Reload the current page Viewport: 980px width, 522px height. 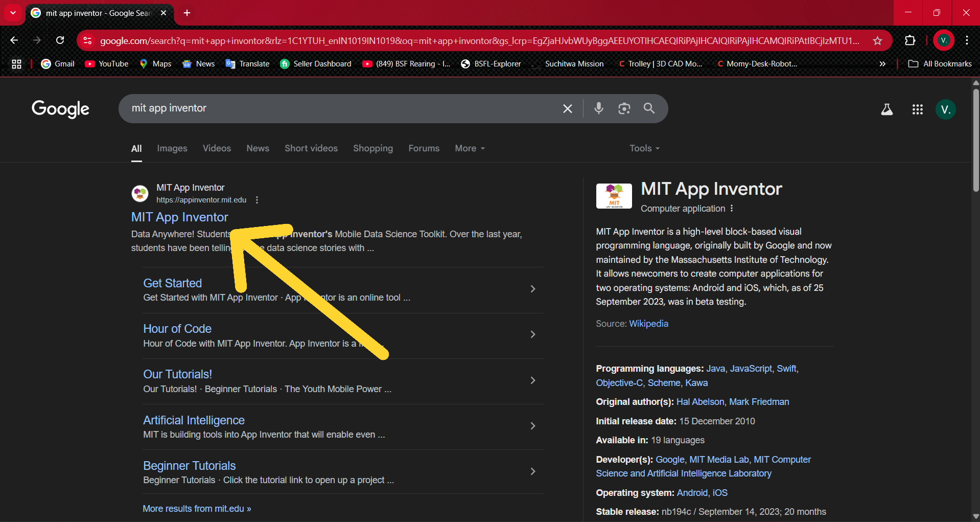[60, 40]
